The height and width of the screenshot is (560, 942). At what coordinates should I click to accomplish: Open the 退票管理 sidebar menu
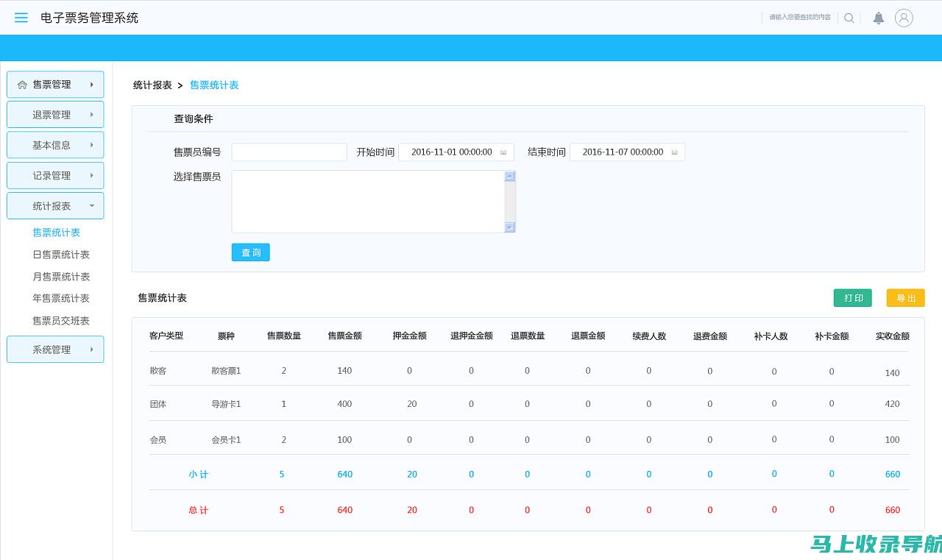pyautogui.click(x=55, y=115)
